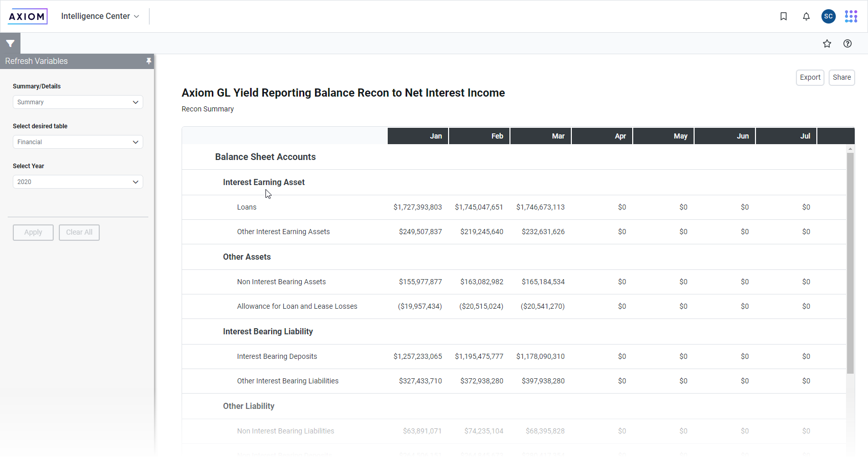Open help question mark icon
Viewport: 868px width, 457px height.
(848, 43)
